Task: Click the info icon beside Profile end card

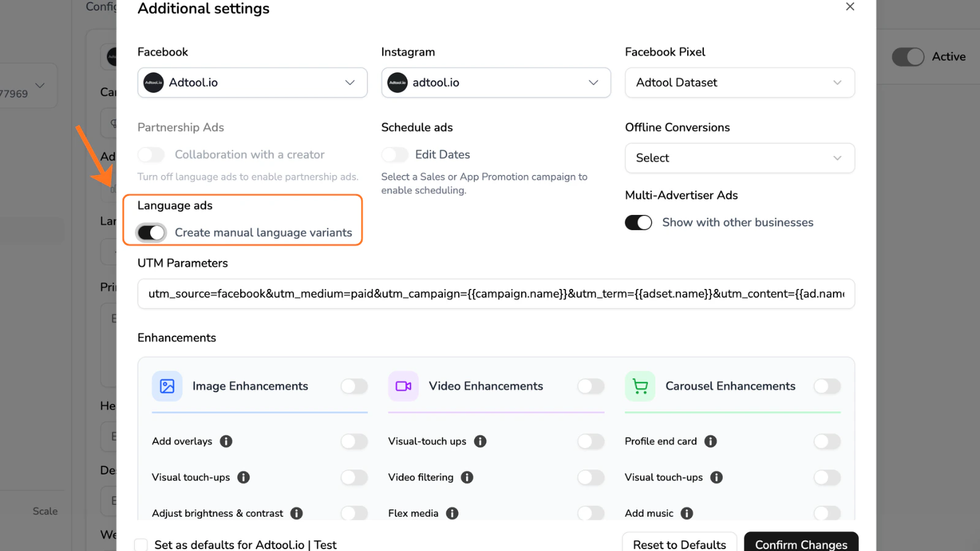Action: (x=710, y=441)
